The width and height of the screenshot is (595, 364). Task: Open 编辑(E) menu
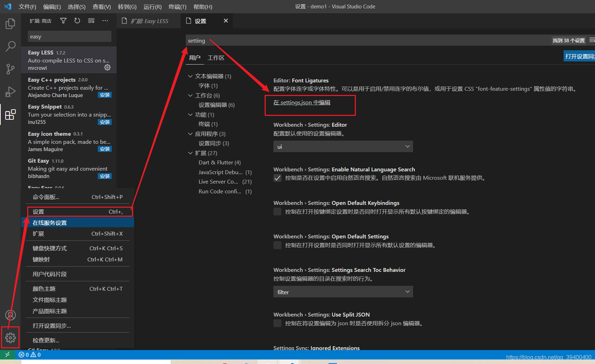pyautogui.click(x=52, y=7)
